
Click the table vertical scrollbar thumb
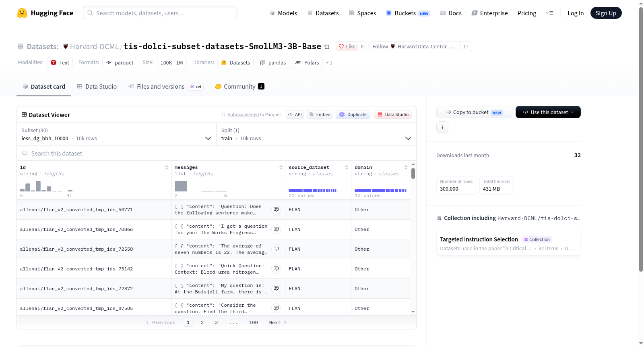tap(413, 174)
